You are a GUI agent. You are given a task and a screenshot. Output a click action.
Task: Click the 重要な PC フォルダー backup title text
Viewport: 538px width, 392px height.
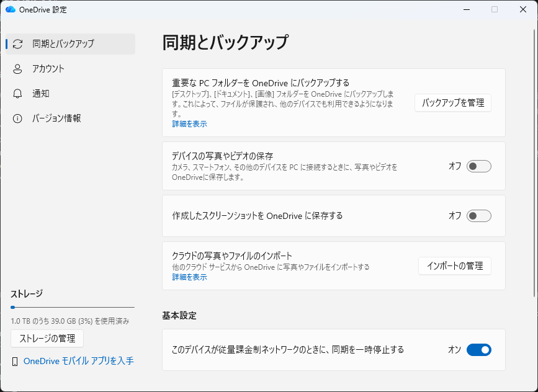point(261,83)
